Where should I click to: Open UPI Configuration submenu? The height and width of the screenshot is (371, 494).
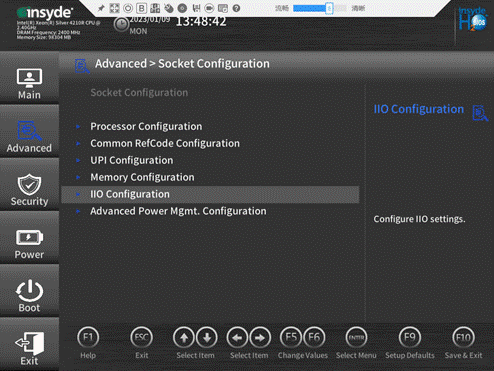pos(132,161)
